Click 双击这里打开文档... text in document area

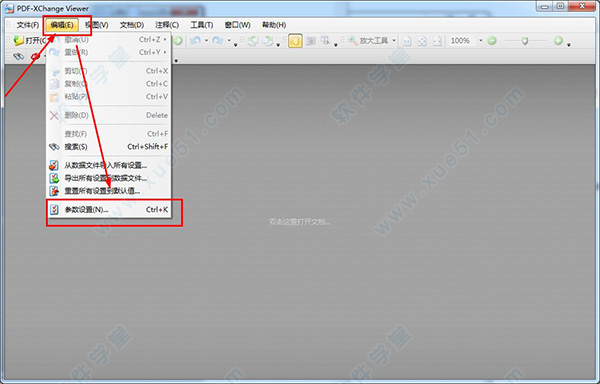click(x=299, y=221)
